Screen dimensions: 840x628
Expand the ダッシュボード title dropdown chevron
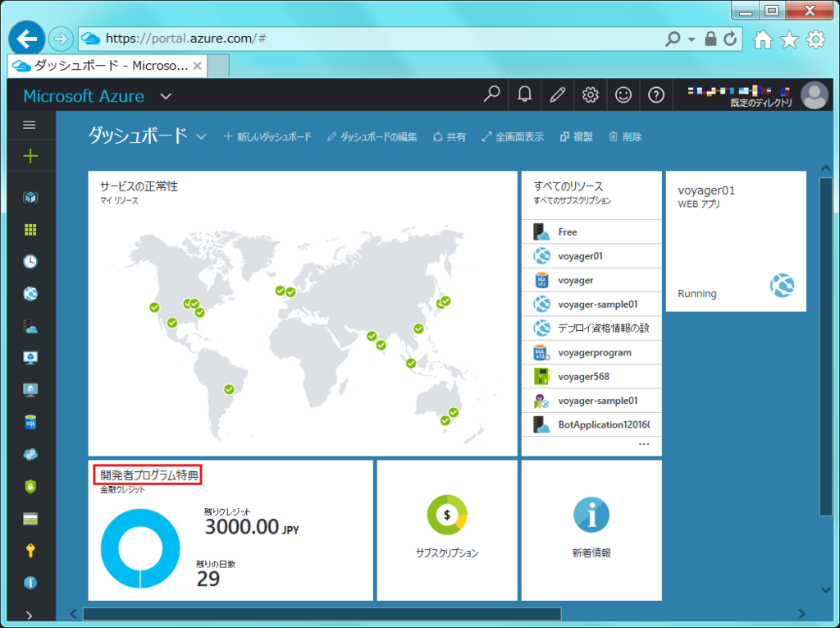[x=201, y=137]
